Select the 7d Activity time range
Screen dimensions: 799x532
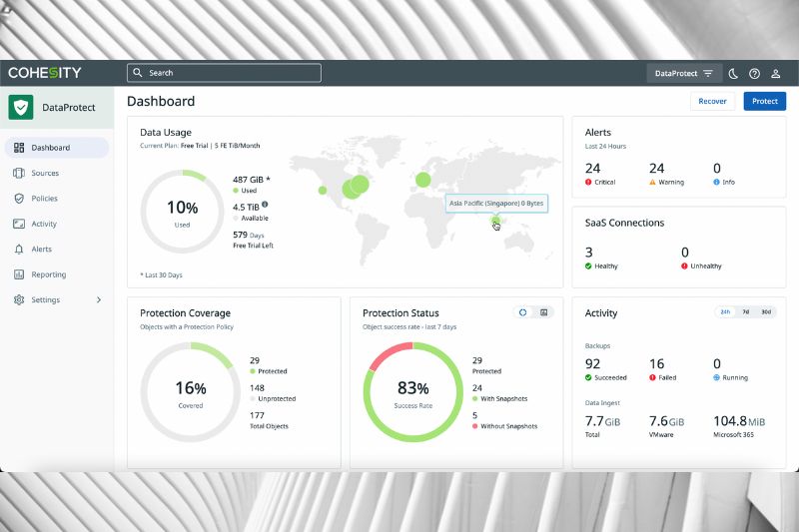coord(746,312)
